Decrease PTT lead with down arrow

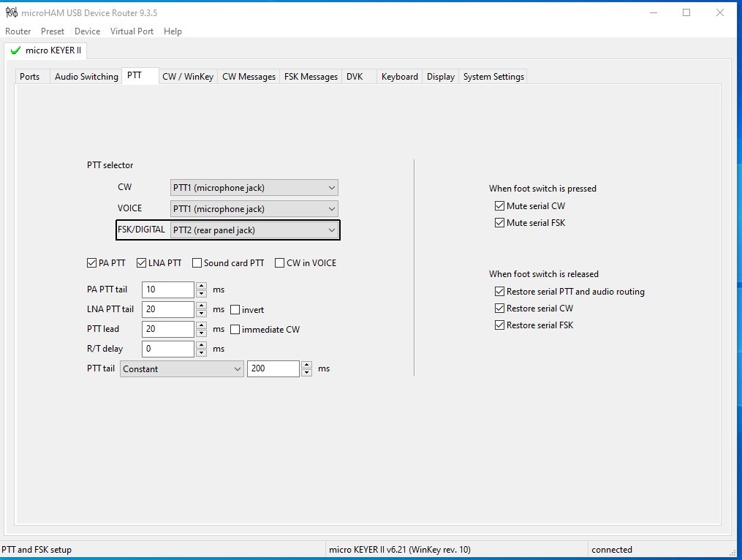click(202, 333)
